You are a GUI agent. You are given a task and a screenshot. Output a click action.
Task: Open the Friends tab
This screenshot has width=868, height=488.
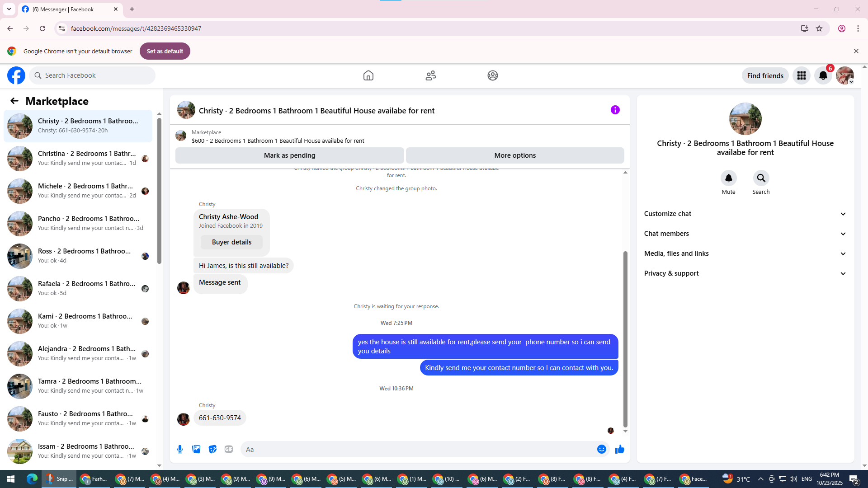click(430, 75)
